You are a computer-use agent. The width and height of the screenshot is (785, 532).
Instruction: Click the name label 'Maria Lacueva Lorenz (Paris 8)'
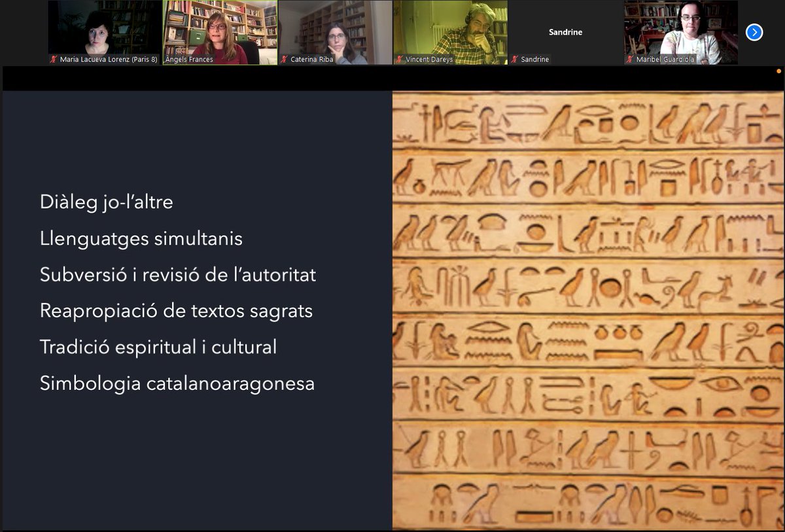(109, 60)
